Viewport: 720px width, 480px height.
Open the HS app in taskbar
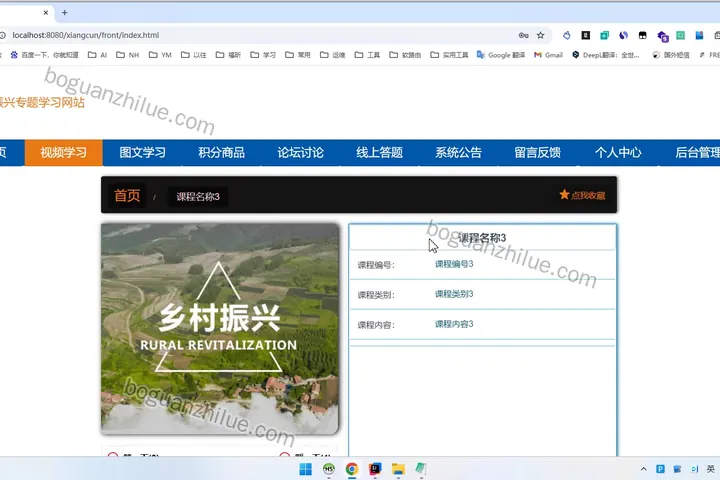329,469
